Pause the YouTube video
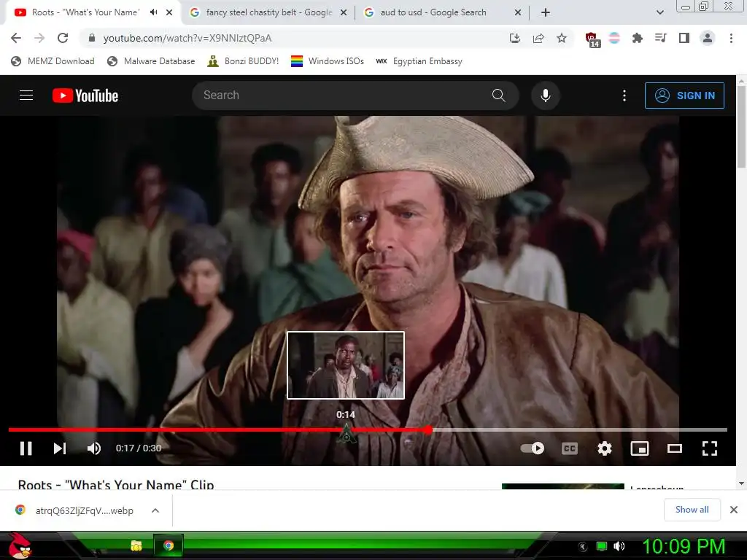Viewport: 747px width, 560px height. [x=26, y=448]
